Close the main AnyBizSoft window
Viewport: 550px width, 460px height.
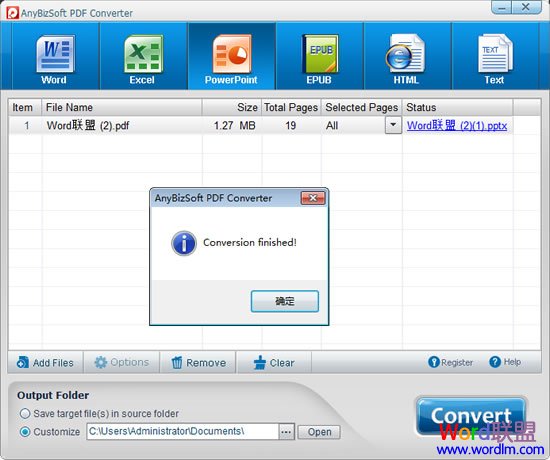(x=526, y=7)
